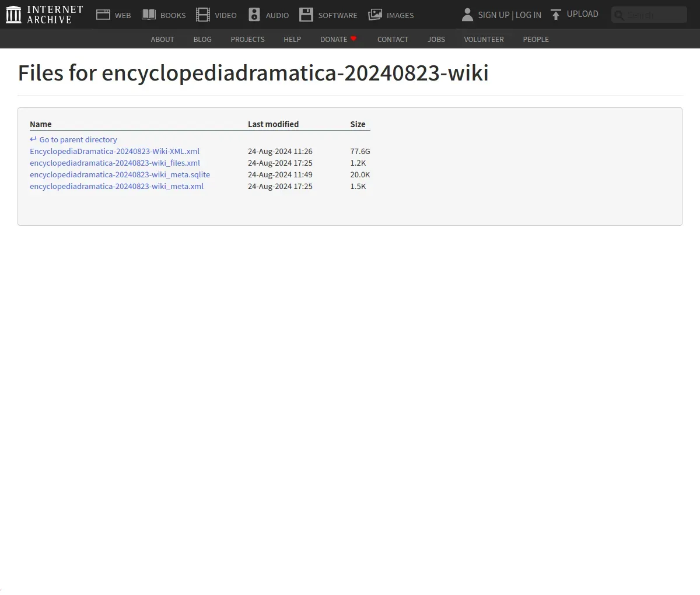The image size is (700, 595).
Task: Open the HELP page
Action: click(x=292, y=40)
